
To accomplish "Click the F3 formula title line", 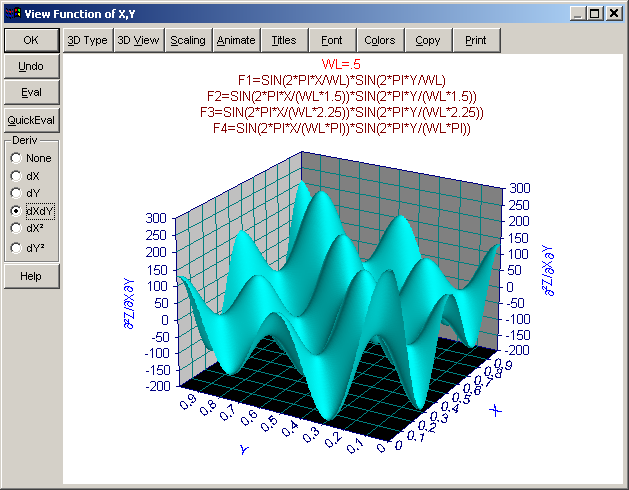I will click(x=341, y=112).
